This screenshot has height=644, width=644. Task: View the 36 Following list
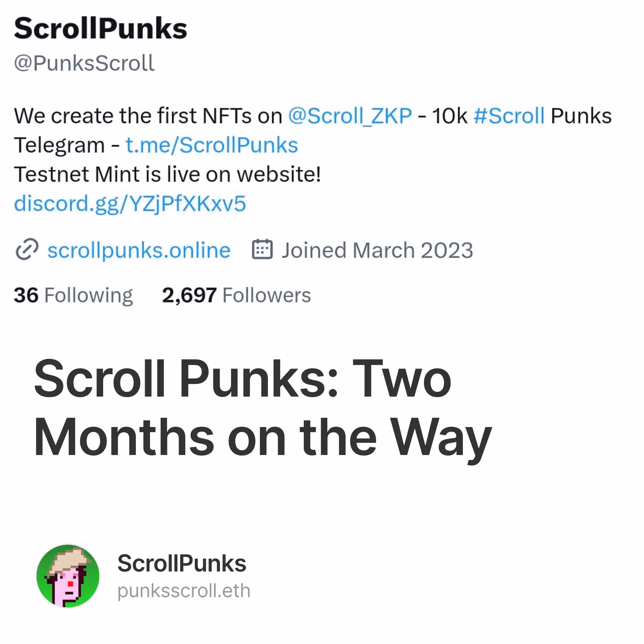click(x=73, y=295)
